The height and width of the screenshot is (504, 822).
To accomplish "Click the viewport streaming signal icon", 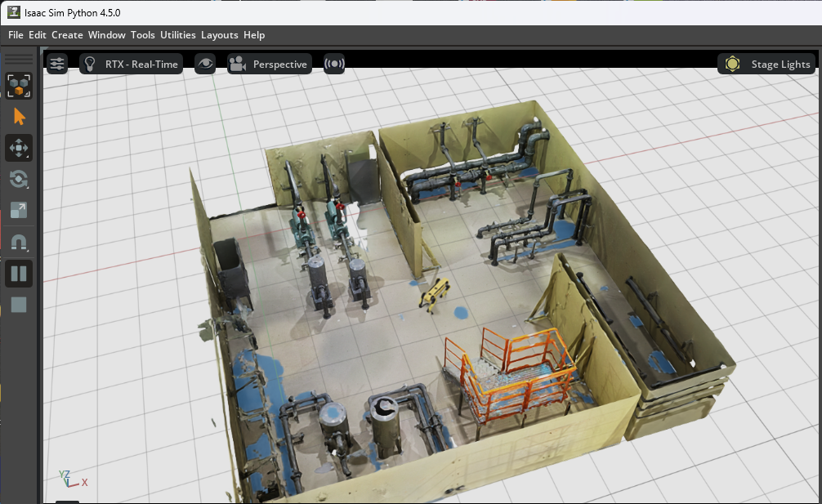I will pyautogui.click(x=334, y=64).
